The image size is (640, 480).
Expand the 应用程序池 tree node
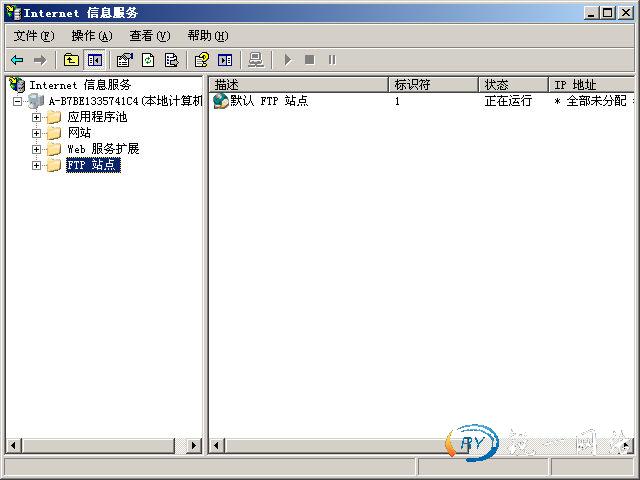click(x=36, y=118)
